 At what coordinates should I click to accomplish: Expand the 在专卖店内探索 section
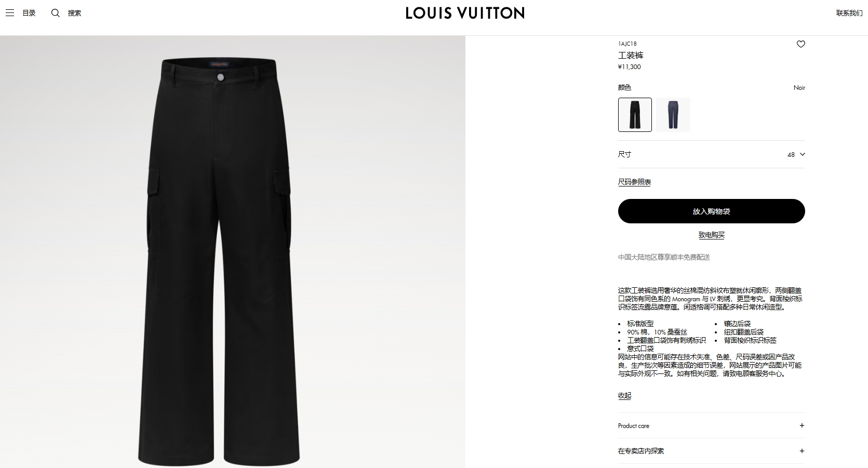pyautogui.click(x=711, y=451)
